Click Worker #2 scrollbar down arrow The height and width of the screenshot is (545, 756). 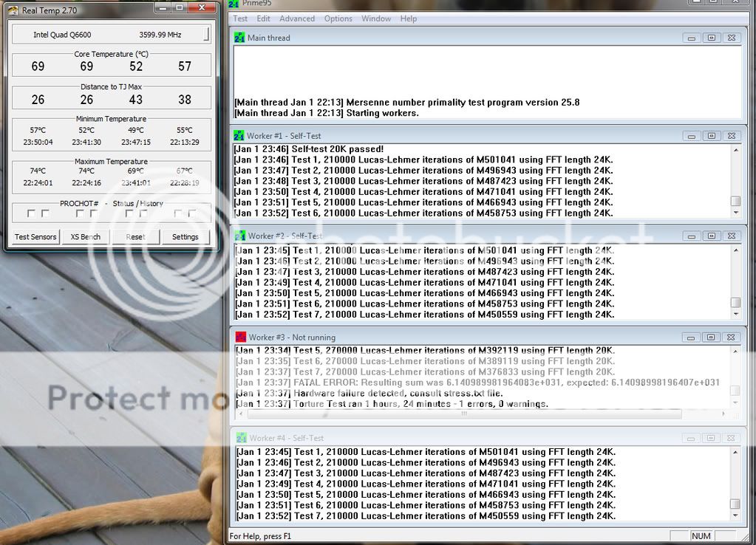[736, 314]
